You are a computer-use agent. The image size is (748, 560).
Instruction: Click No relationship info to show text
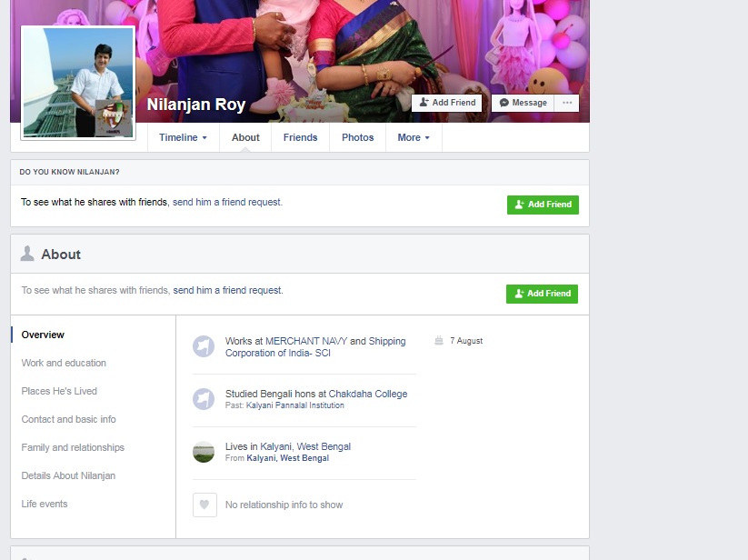(x=284, y=505)
